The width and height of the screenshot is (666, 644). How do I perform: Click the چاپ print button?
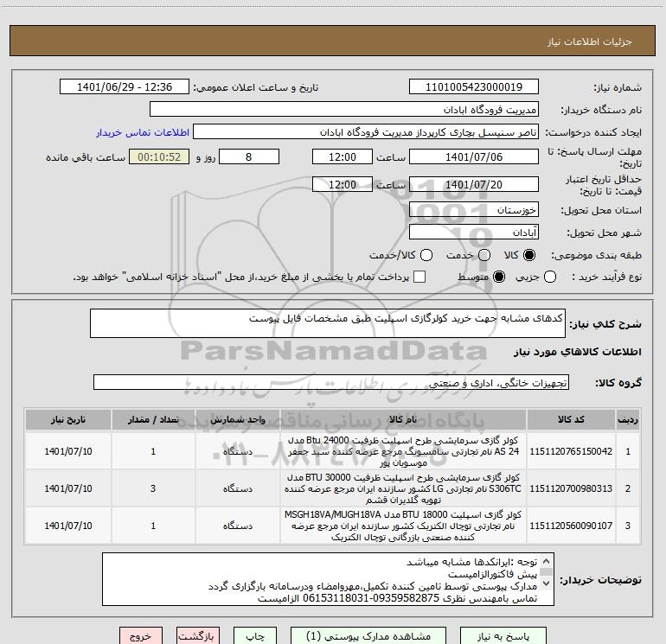pyautogui.click(x=255, y=636)
